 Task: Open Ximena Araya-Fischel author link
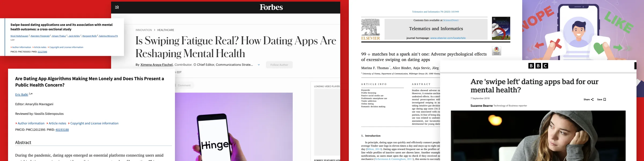coord(156,65)
